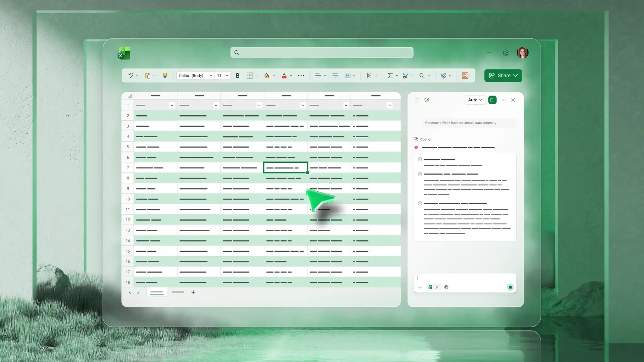Toggle Copilot panel menu lines icon
The image size is (644, 362).
[417, 100]
